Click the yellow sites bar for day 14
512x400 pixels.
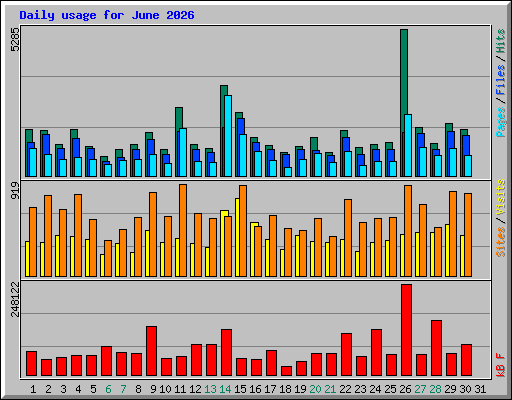223,244
